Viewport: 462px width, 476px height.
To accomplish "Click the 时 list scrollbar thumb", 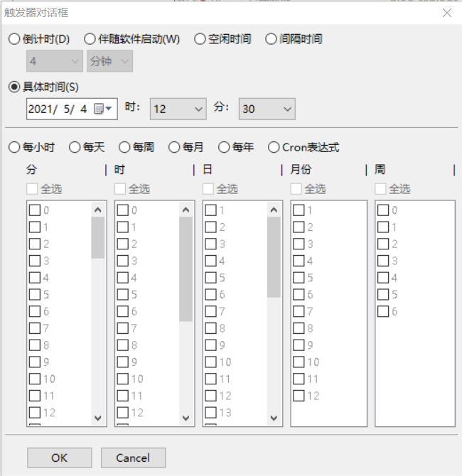I will pos(186,269).
